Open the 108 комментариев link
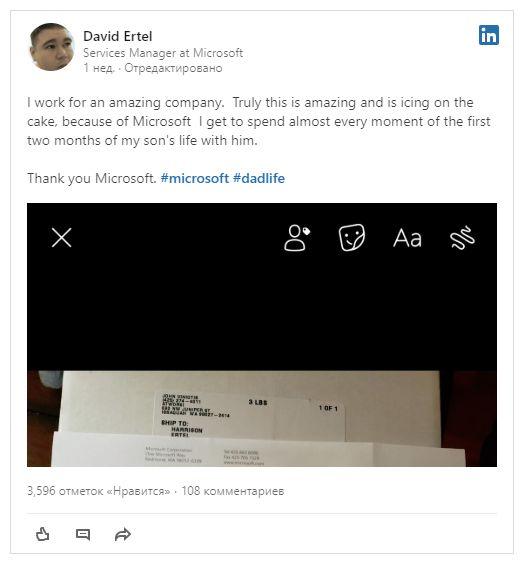Screen dimensions: 526x566 (x=232, y=491)
